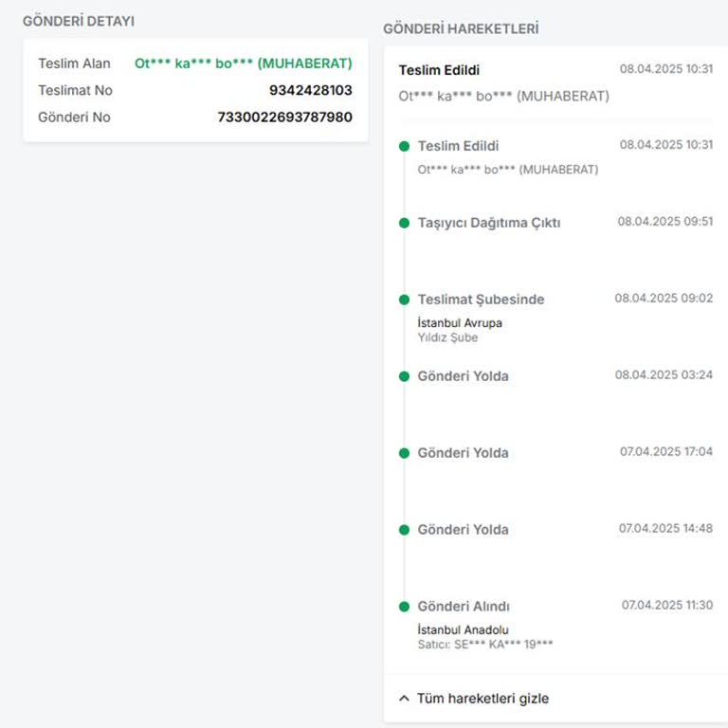
Task: Click the dot for Gönderi Yolda at 14:48
Action: pos(405,530)
